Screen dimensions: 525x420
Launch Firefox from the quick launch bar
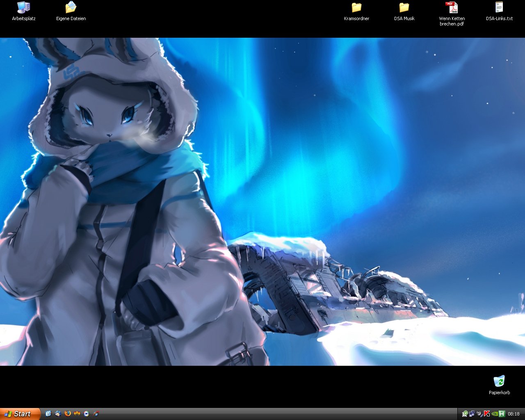68,414
